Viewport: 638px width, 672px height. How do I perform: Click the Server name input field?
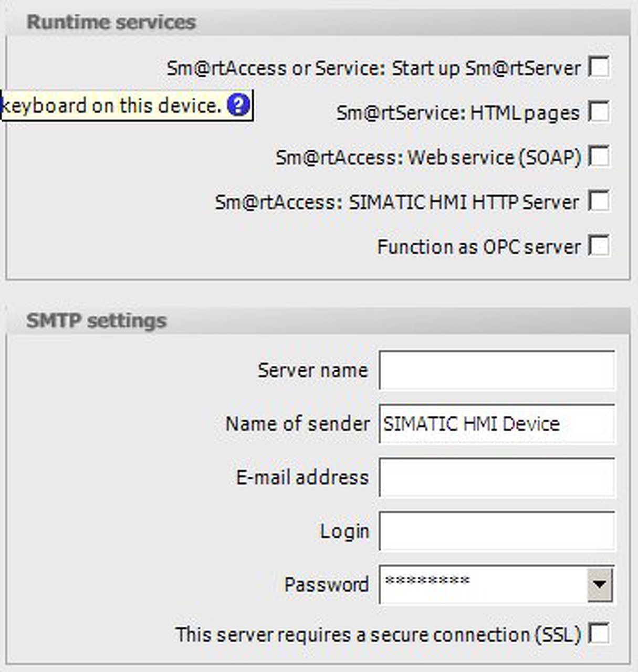click(496, 370)
